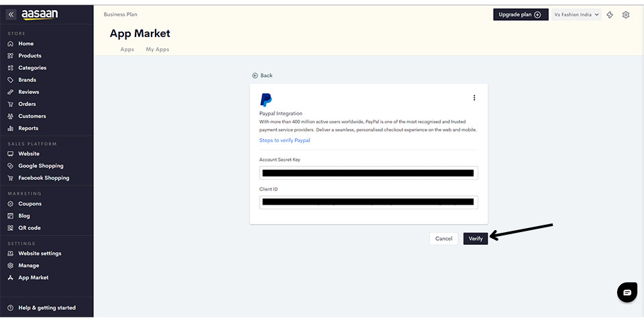Image resolution: width=644 pixels, height=322 pixels.
Task: Open Google Shopping from sidebar
Action: [x=40, y=166]
